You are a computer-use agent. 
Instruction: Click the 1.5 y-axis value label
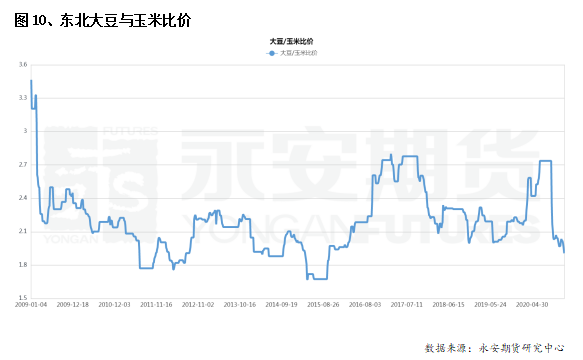click(x=23, y=298)
